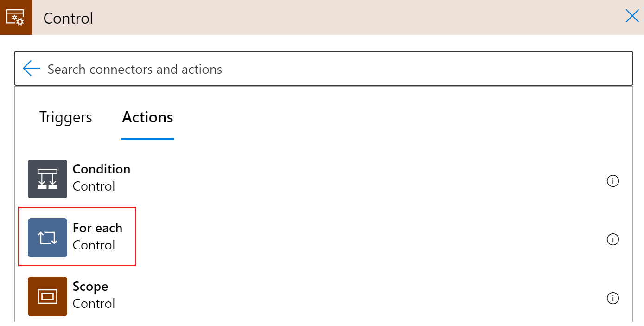Image resolution: width=644 pixels, height=326 pixels.
Task: Click Control subtitle under Scope
Action: [x=94, y=304]
